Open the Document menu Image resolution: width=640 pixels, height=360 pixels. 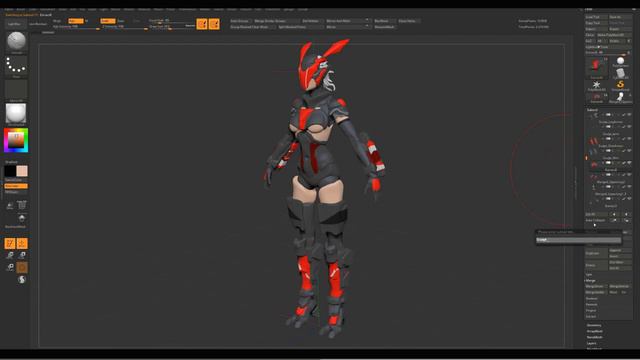(x=47, y=9)
